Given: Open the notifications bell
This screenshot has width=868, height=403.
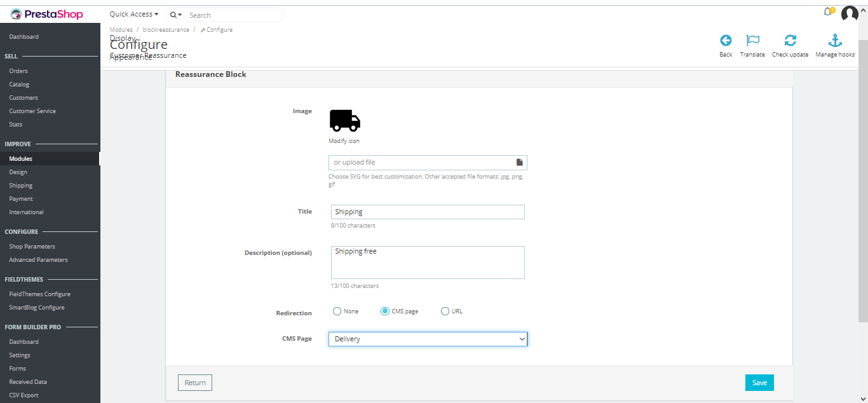Looking at the screenshot, I should (x=828, y=12).
